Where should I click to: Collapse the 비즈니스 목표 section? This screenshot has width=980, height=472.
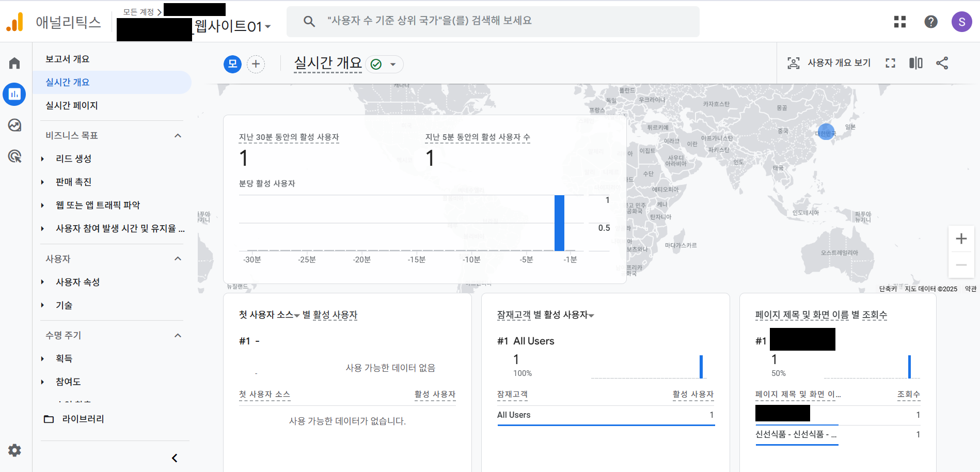[x=178, y=136]
